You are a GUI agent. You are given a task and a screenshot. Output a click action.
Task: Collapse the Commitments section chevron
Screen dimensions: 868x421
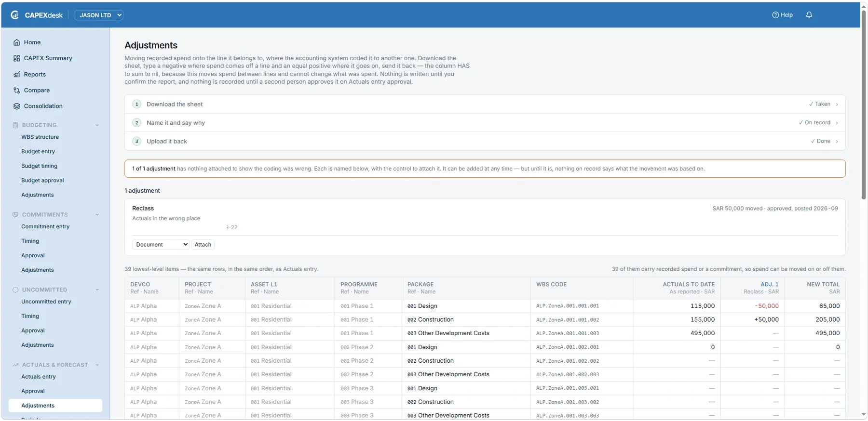coord(97,215)
